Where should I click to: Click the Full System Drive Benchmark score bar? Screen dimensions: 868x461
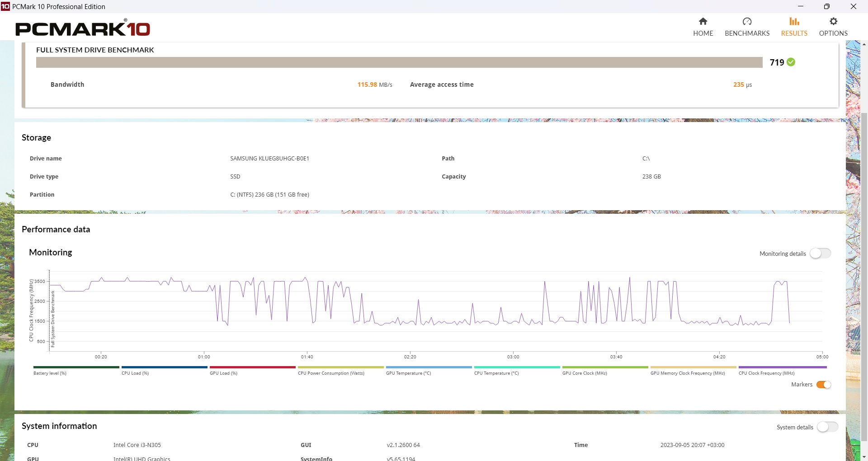coord(399,62)
